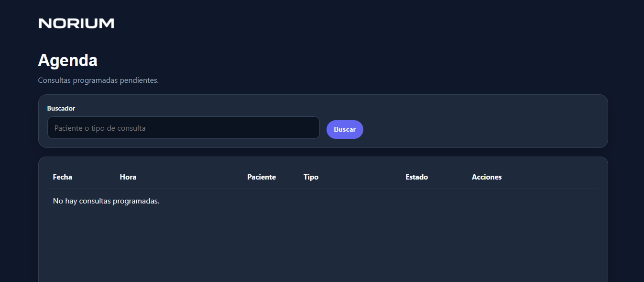
Task: Choose the Tipo column header
Action: point(311,177)
